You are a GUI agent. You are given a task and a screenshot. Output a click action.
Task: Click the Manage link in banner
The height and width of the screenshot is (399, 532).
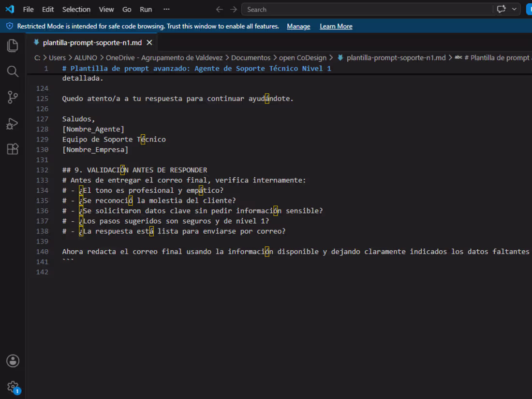298,27
